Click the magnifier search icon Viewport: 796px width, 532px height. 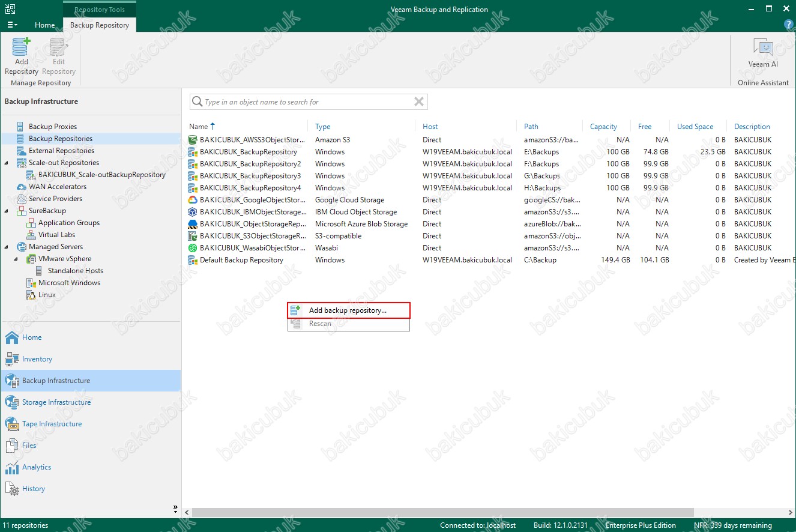tap(197, 102)
